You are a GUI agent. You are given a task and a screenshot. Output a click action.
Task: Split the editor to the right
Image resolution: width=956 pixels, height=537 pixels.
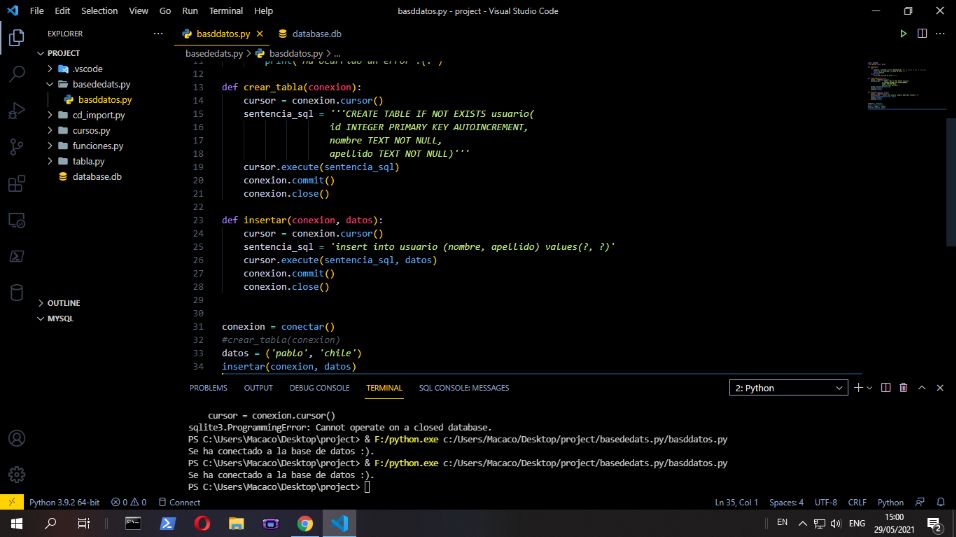pyautogui.click(x=923, y=34)
